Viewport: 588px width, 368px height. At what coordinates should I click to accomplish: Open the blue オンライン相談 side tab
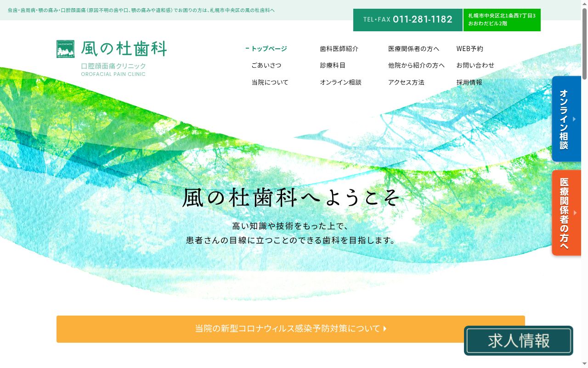[x=566, y=119]
